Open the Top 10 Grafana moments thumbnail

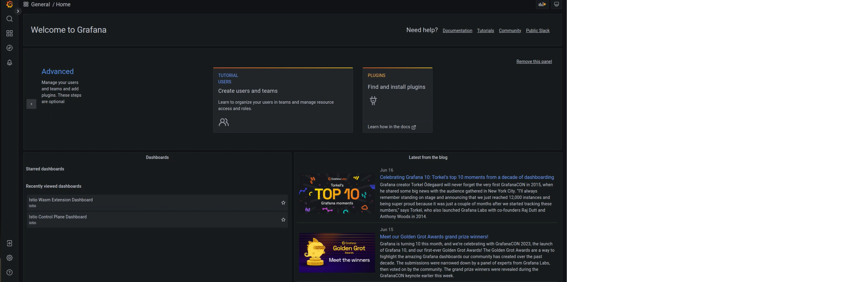click(x=337, y=193)
